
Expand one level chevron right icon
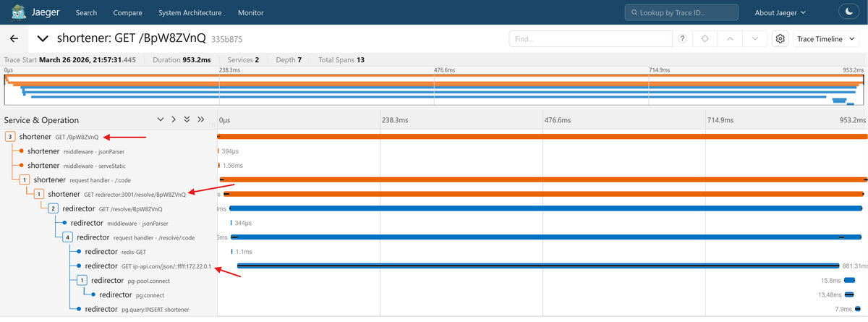coord(174,119)
